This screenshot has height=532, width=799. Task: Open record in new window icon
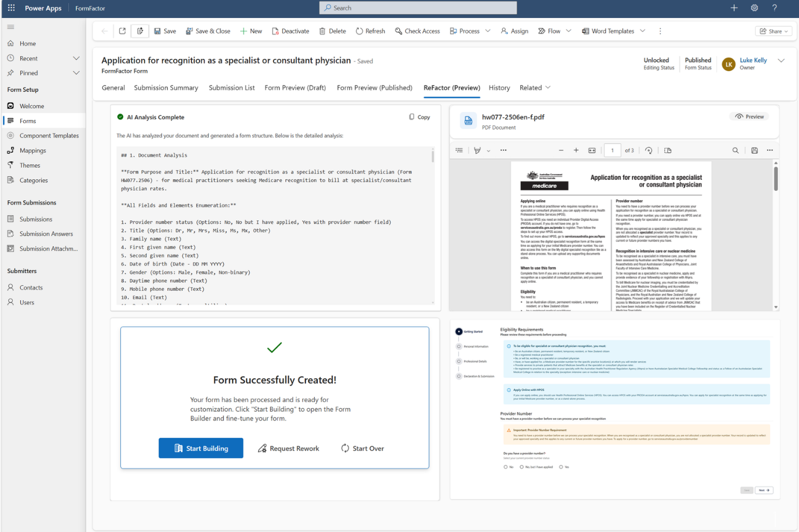[122, 31]
